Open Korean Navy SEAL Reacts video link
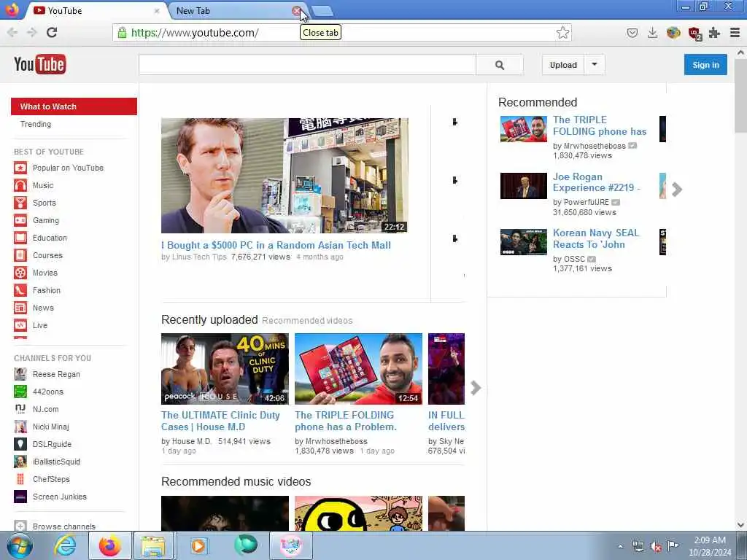This screenshot has width=747, height=560. 596,238
